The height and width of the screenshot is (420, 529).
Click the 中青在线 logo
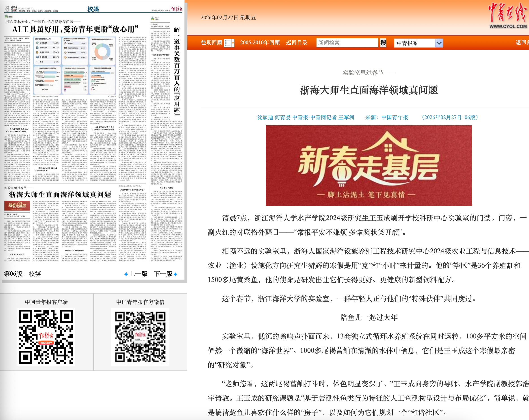[508, 16]
